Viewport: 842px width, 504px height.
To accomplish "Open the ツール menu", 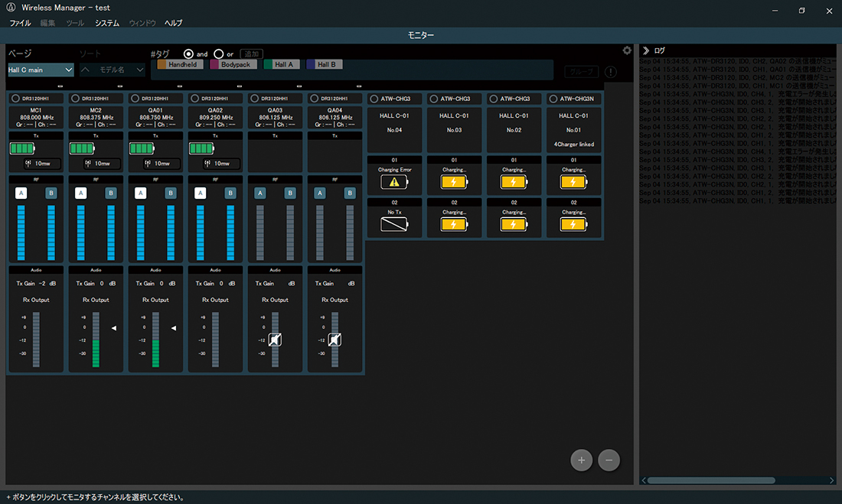I will click(x=75, y=23).
